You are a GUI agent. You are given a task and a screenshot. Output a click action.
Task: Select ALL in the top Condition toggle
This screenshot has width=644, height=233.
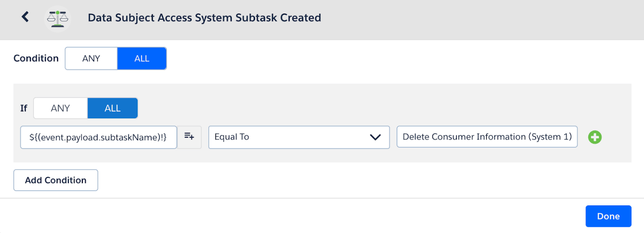coord(142,58)
